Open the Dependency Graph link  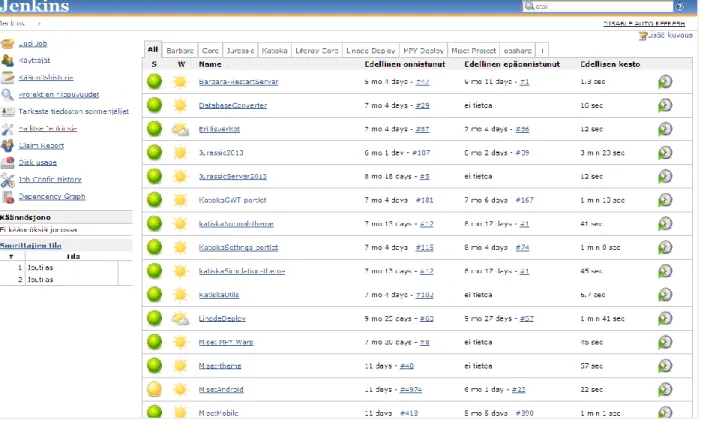[x=52, y=196]
